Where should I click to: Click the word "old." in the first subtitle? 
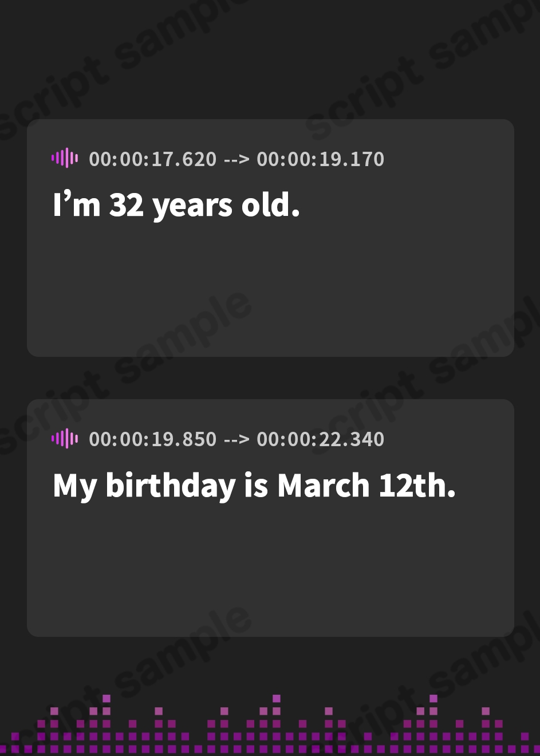pyautogui.click(x=270, y=205)
